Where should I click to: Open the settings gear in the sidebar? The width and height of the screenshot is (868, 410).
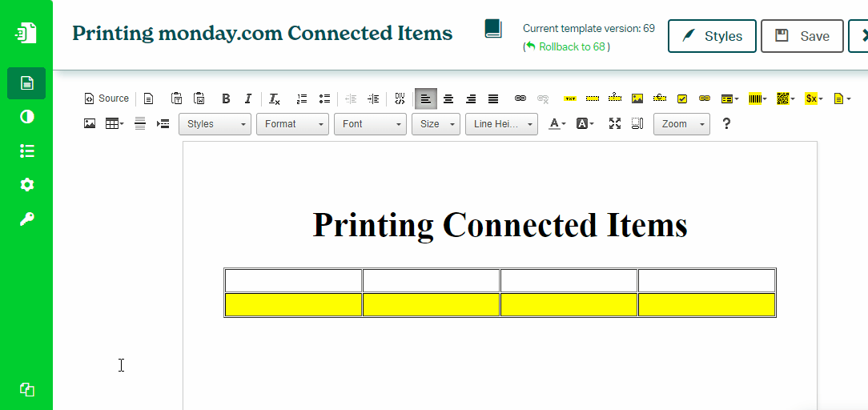coord(27,185)
